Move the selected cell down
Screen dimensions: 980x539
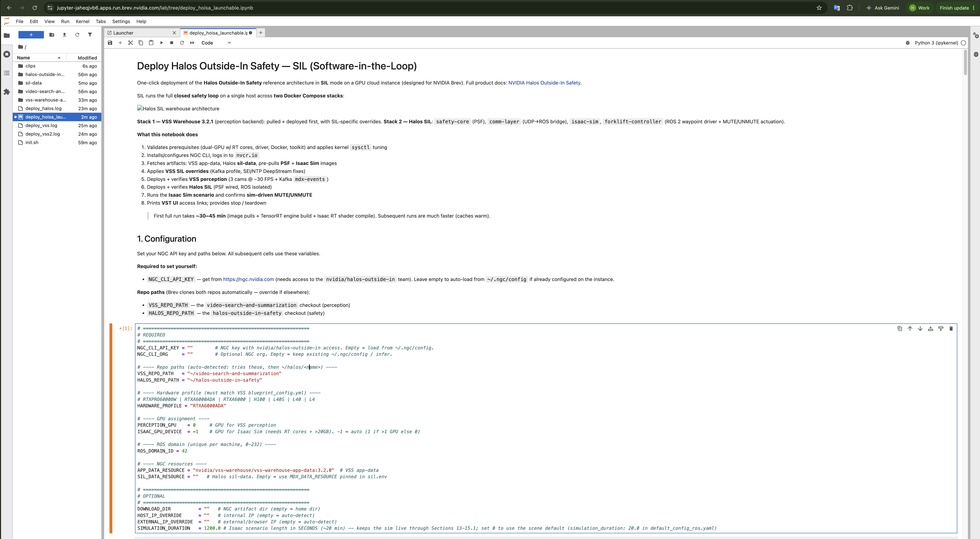coord(920,329)
